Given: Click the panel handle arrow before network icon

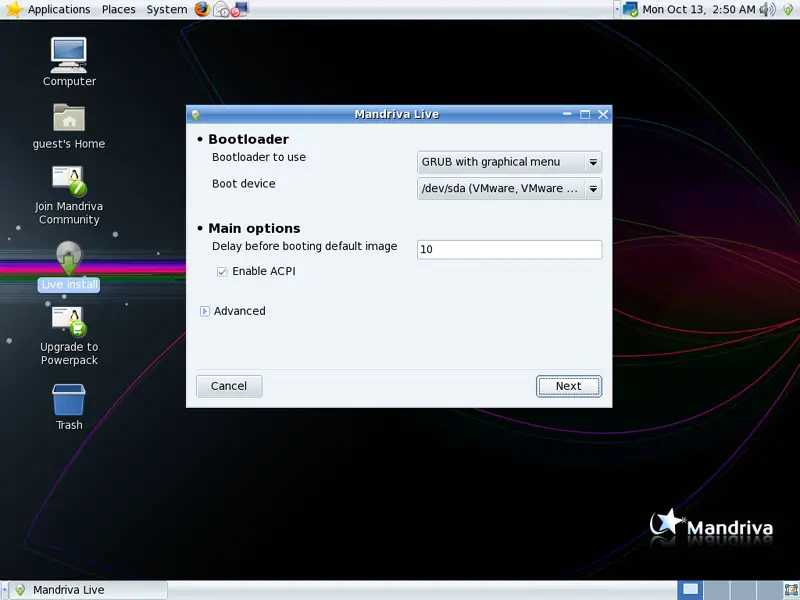Looking at the screenshot, I should point(617,9).
